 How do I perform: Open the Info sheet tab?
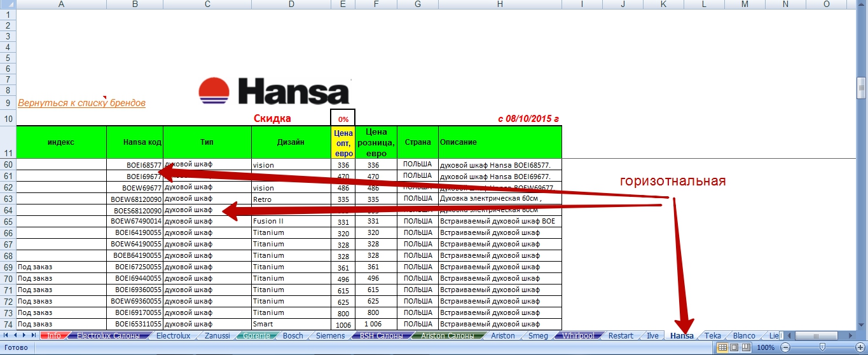pyautogui.click(x=54, y=335)
